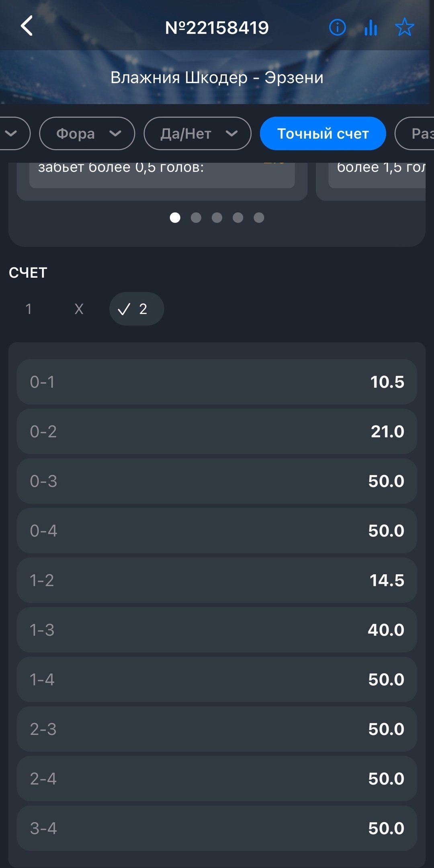Open the statistics bar chart icon
434x868 pixels.
pos(371,27)
